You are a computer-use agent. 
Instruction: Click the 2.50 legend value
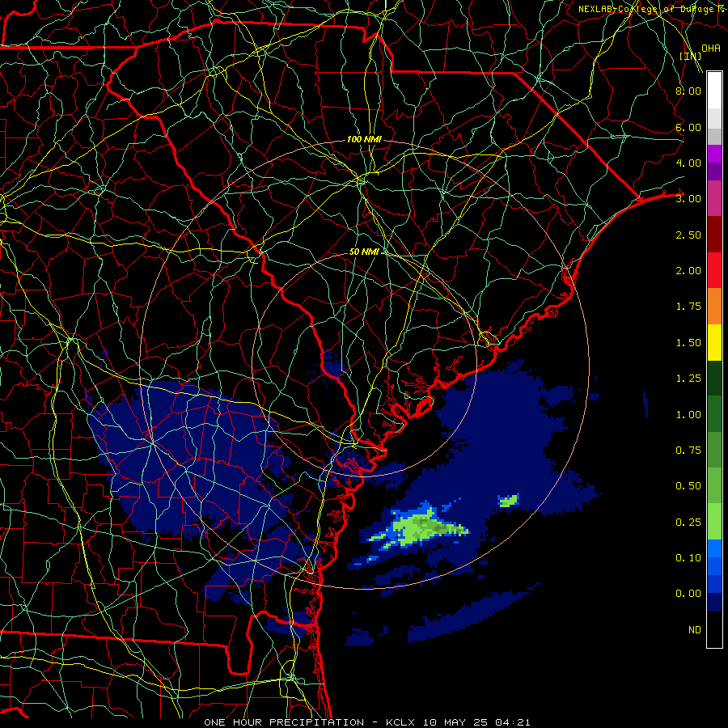tap(688, 235)
